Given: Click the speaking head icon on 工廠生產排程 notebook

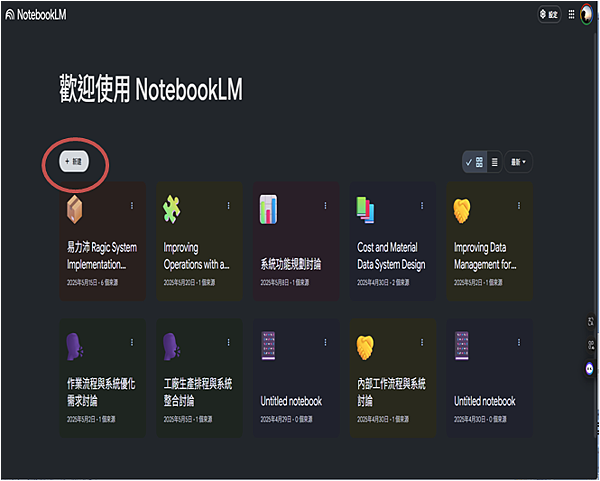Looking at the screenshot, I should click(x=171, y=347).
